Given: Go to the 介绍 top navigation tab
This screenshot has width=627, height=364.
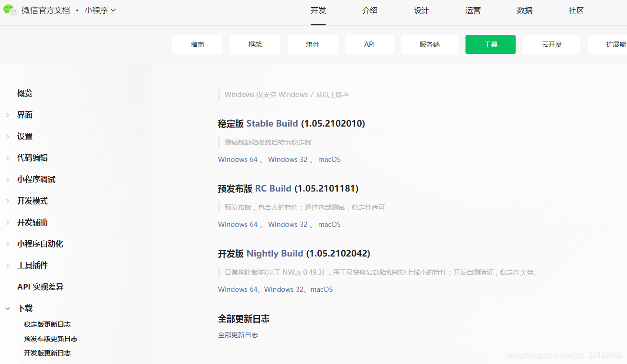Looking at the screenshot, I should pos(370,11).
